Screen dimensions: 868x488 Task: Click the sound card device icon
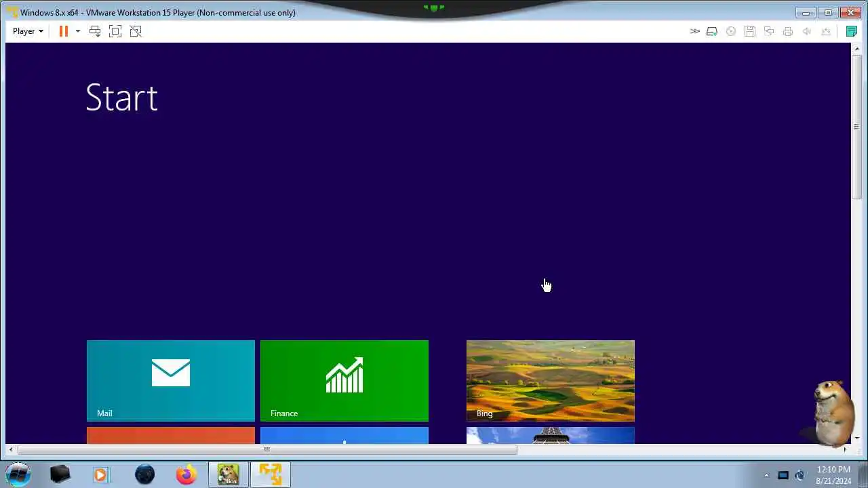[807, 31]
